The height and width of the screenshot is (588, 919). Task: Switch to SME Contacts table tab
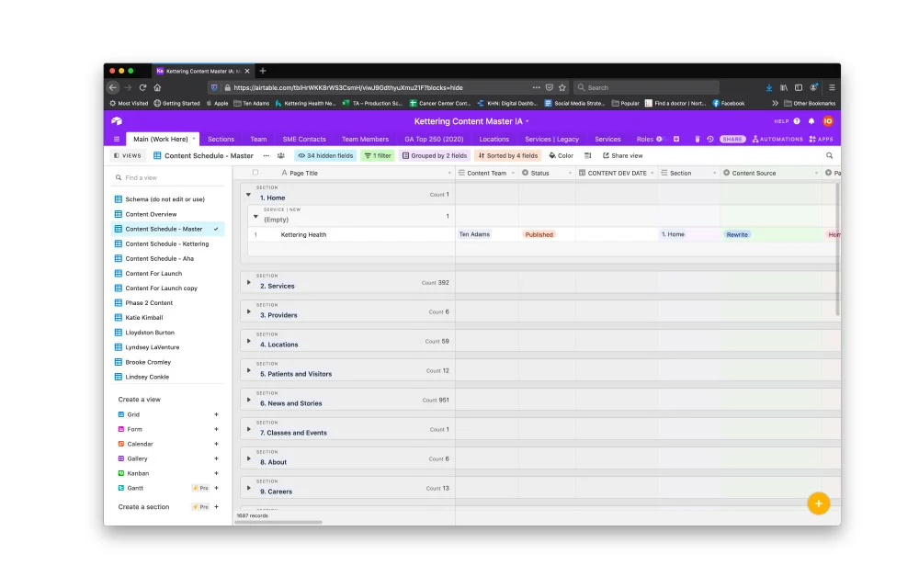304,140
